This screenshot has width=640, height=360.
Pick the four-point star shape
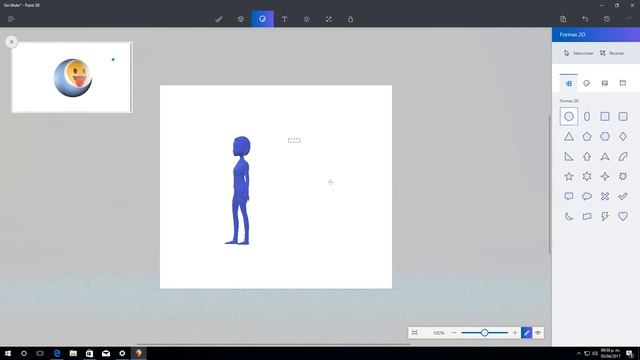605,176
